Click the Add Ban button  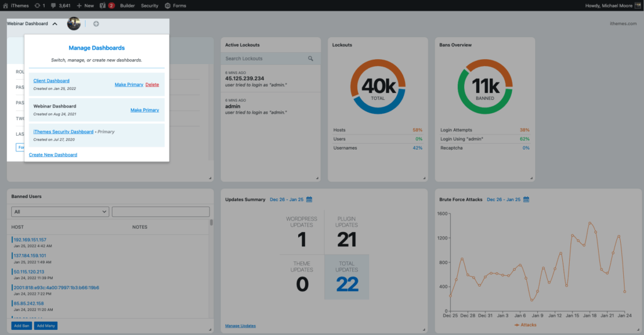coord(21,326)
